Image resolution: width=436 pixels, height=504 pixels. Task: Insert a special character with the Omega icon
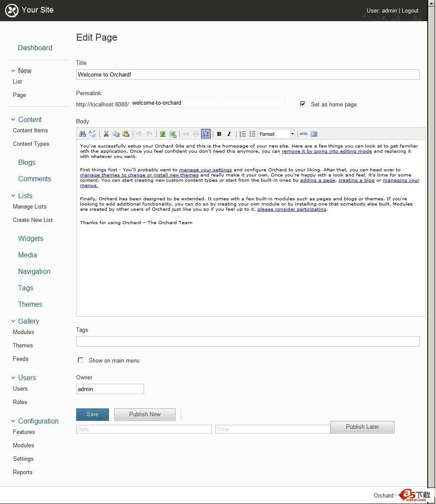point(206,134)
